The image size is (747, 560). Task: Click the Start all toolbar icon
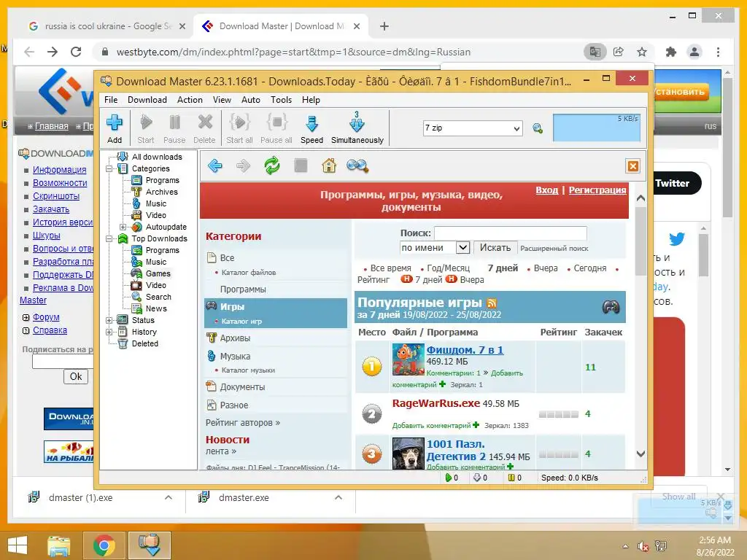(x=239, y=122)
